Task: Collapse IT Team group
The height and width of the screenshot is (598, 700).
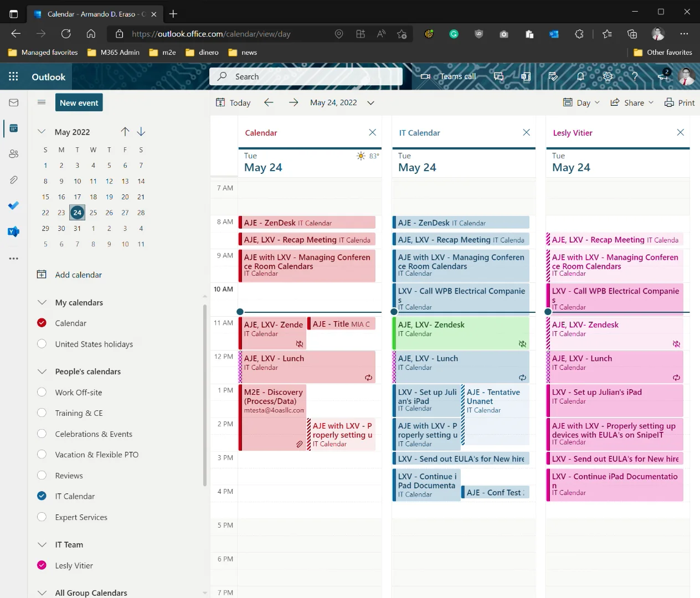Action: [42, 545]
